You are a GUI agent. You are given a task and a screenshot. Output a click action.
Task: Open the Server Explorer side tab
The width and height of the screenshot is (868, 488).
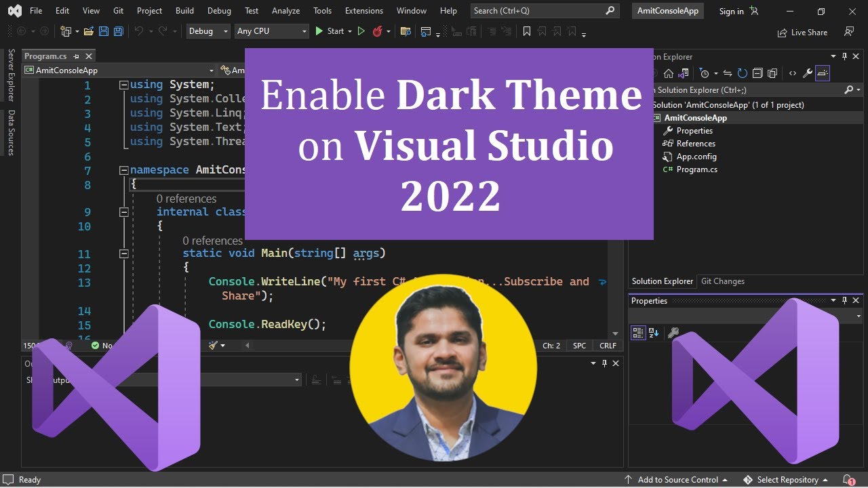tap(11, 75)
